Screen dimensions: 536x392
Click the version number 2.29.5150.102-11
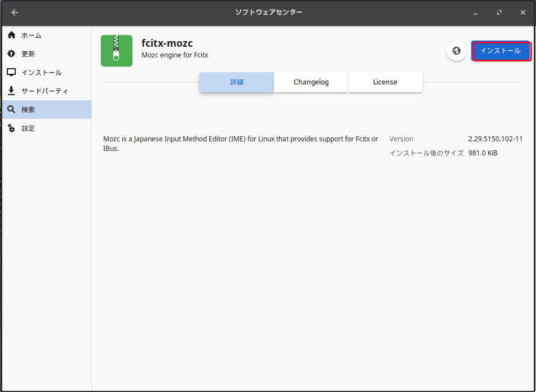pyautogui.click(x=495, y=139)
